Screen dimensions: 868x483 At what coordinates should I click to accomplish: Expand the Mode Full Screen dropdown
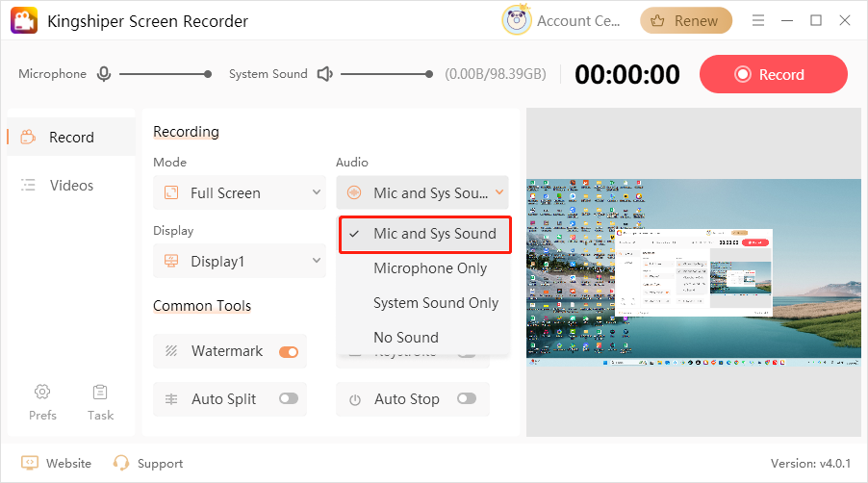point(240,192)
